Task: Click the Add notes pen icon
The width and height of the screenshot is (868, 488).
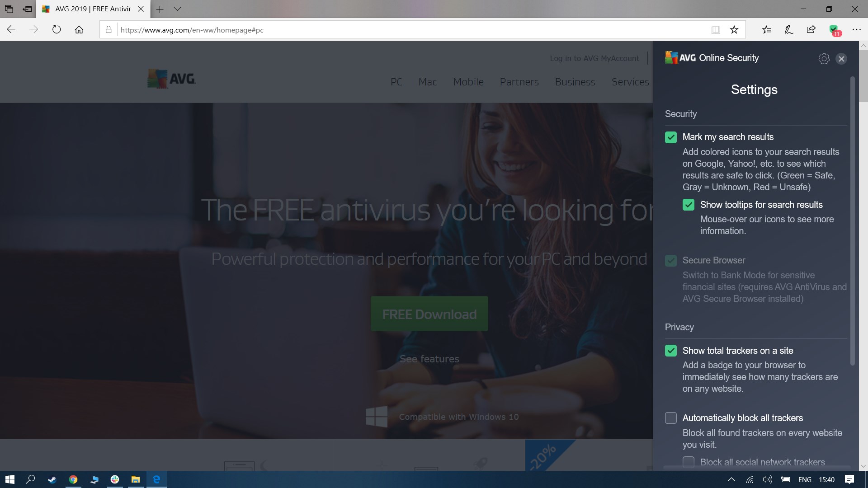Action: pos(788,30)
